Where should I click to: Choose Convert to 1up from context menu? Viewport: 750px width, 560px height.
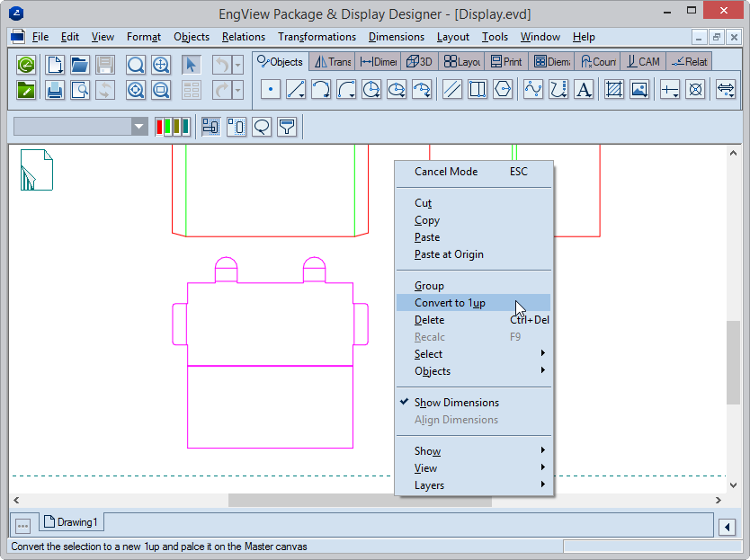(x=450, y=303)
